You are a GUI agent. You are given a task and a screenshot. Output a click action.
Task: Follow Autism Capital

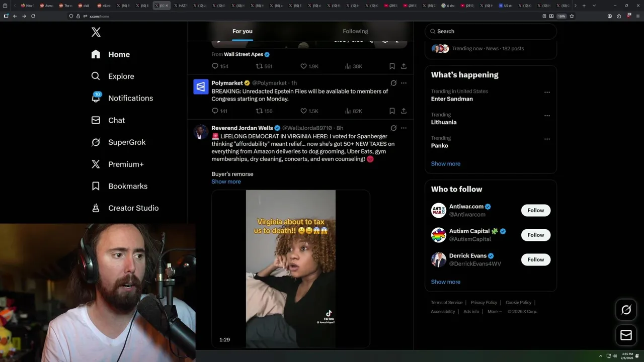point(535,235)
